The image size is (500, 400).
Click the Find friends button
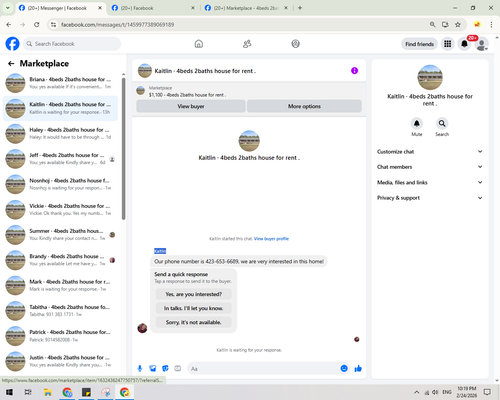[419, 44]
